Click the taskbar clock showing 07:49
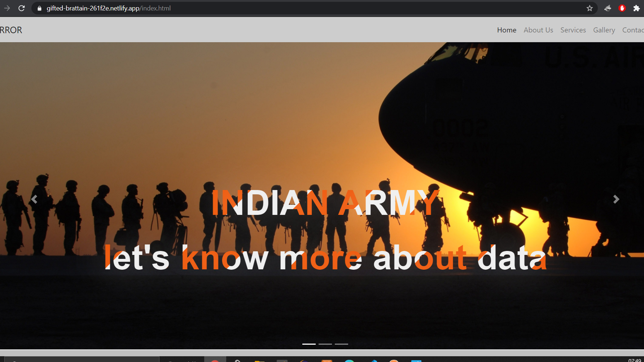Image resolution: width=644 pixels, height=362 pixels. (x=635, y=360)
